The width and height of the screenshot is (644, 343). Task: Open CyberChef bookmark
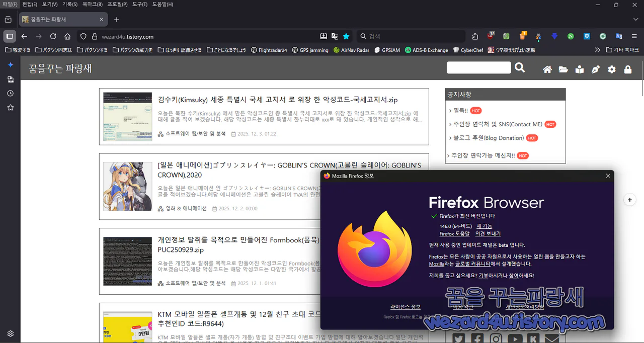point(468,50)
